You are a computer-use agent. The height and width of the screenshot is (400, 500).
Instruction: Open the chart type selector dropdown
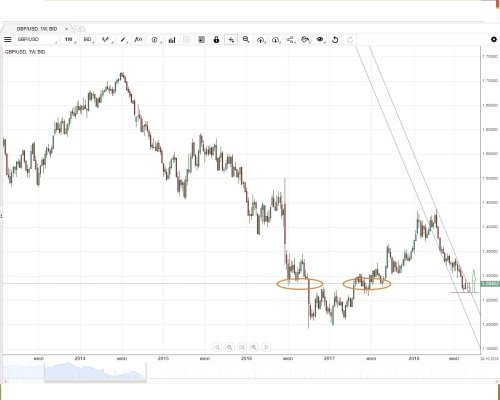click(x=106, y=40)
